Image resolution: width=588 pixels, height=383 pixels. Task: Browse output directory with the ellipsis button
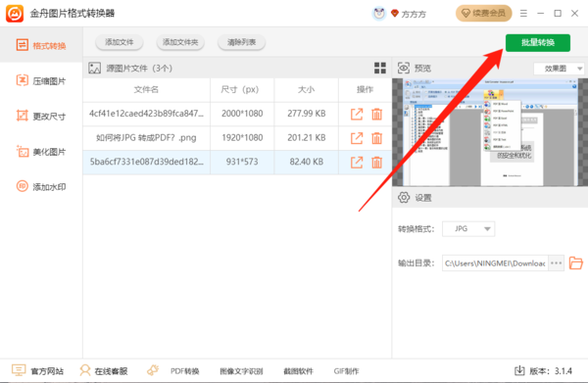point(556,263)
